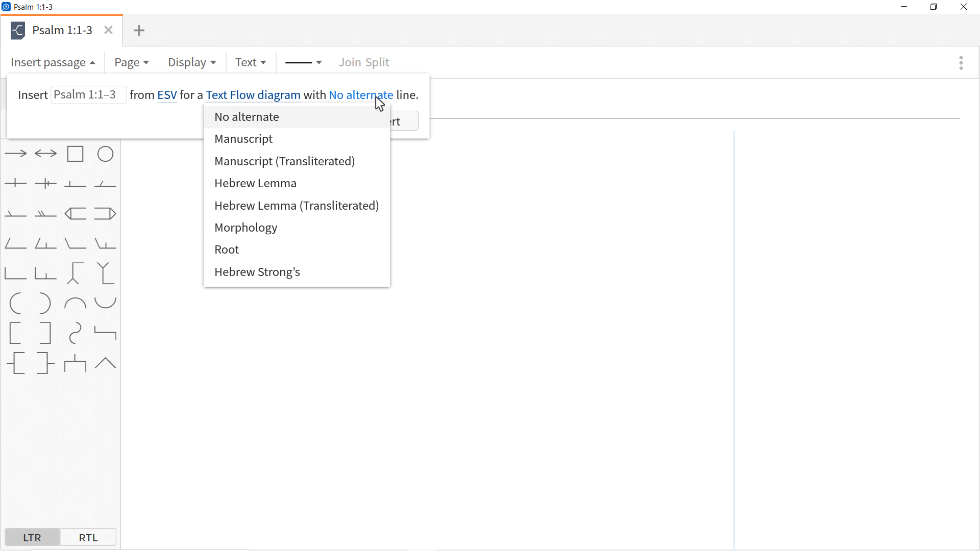Click the ESV version link
The width and height of the screenshot is (980, 551).
click(x=167, y=95)
